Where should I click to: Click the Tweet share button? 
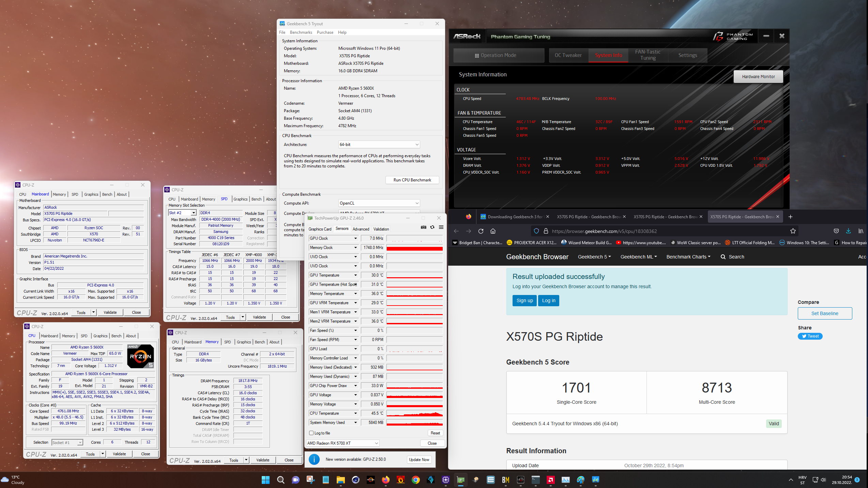(x=810, y=336)
